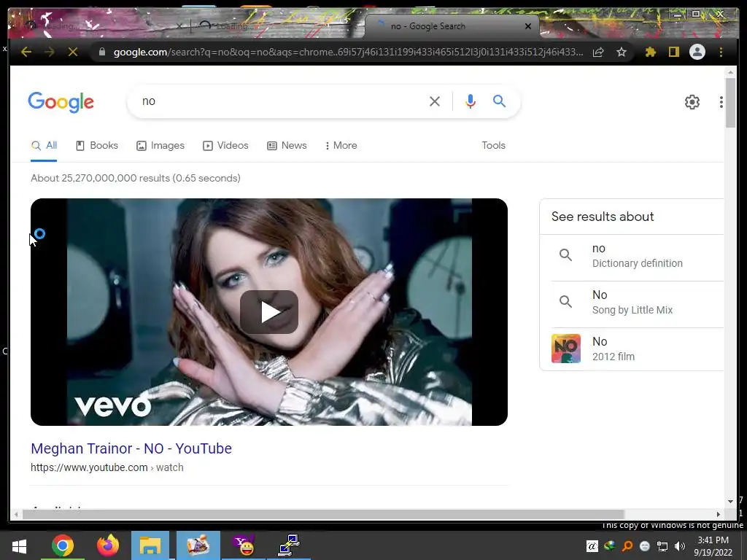This screenshot has height=560, width=747.
Task: Expand the More search categories
Action: pos(341,145)
